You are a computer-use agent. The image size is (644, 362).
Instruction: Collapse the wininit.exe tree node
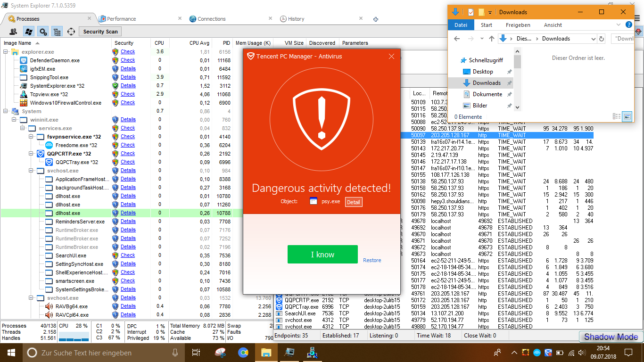click(x=15, y=120)
